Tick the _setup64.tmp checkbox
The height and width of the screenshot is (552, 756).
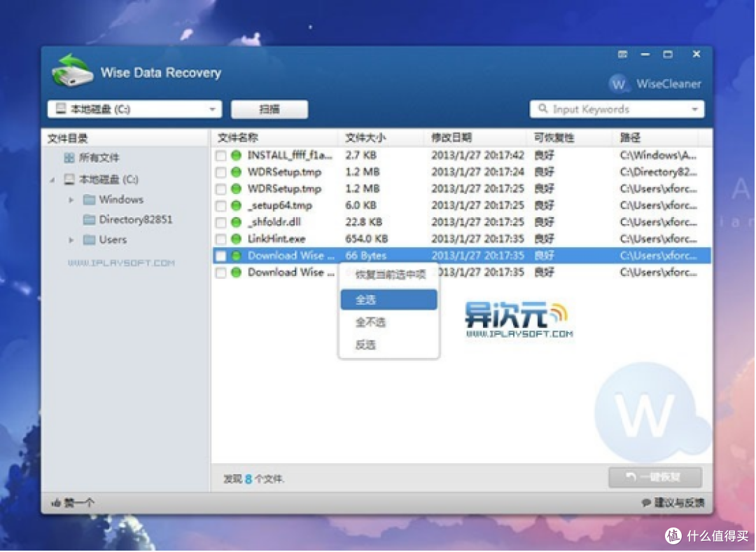tap(220, 206)
